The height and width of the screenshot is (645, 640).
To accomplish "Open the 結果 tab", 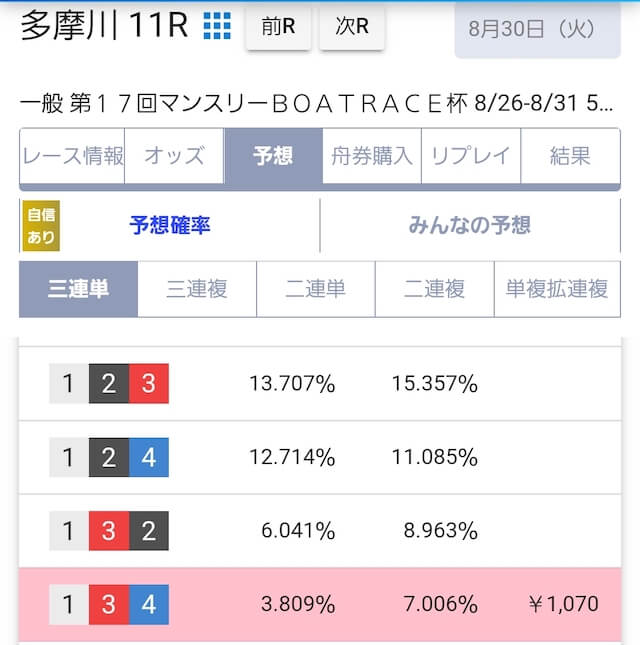I will [x=570, y=156].
